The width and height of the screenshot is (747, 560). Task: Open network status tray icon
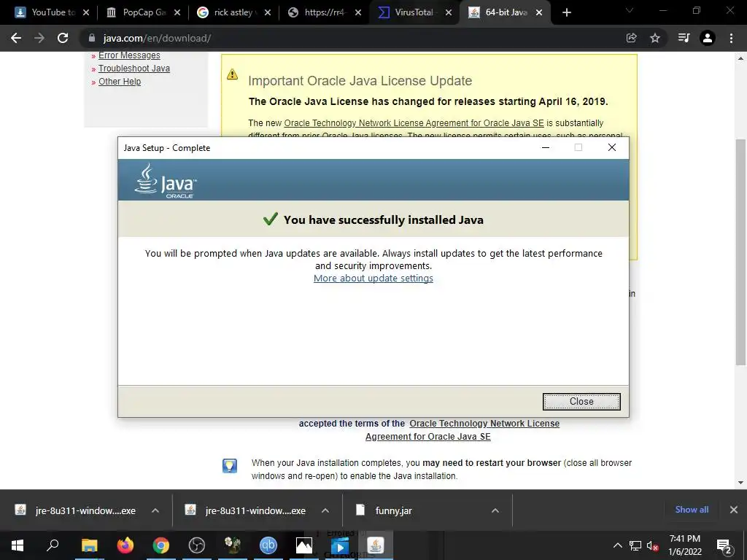tap(635, 545)
